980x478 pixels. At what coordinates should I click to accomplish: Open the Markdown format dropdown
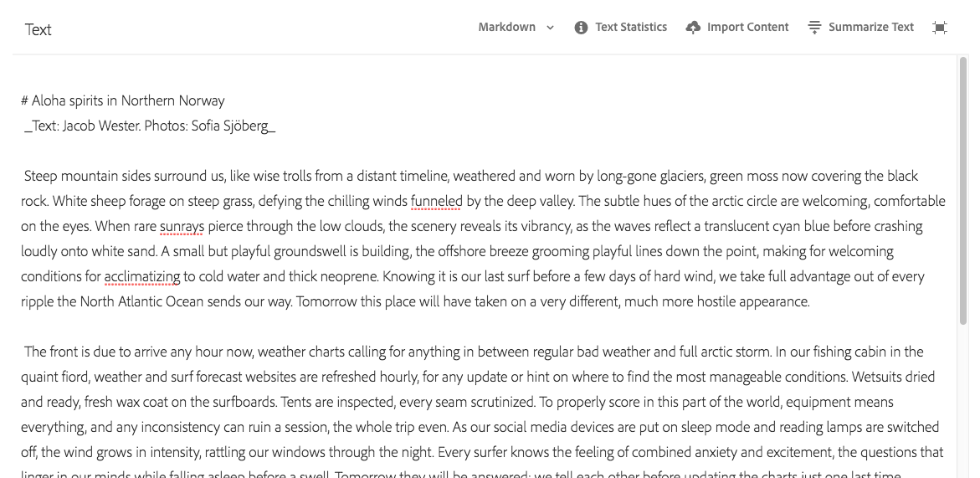[x=507, y=27]
